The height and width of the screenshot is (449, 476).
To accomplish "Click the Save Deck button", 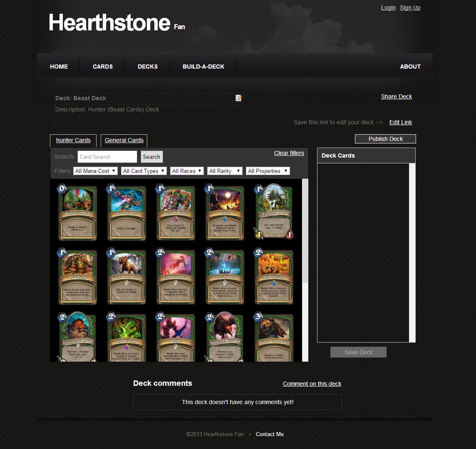I will [x=358, y=352].
